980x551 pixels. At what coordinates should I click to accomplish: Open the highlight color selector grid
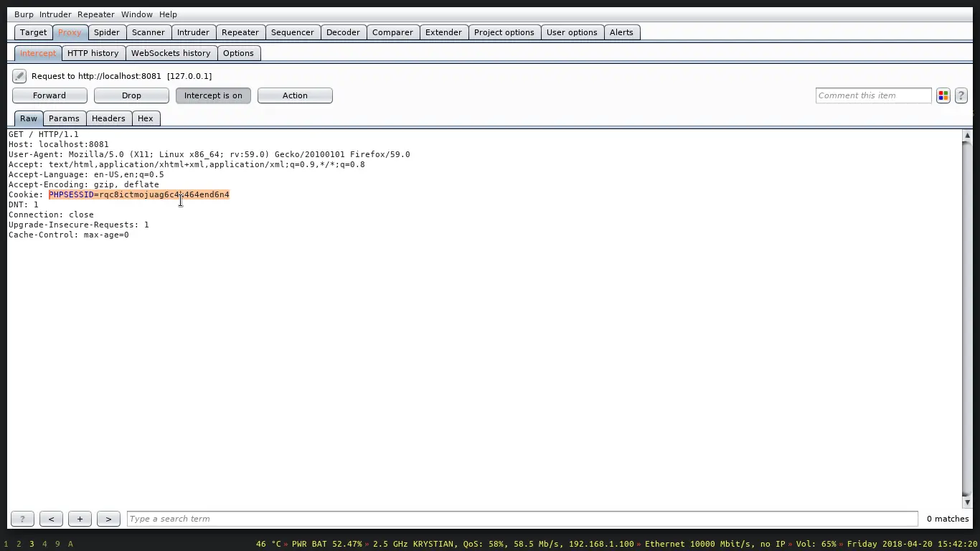coord(943,95)
